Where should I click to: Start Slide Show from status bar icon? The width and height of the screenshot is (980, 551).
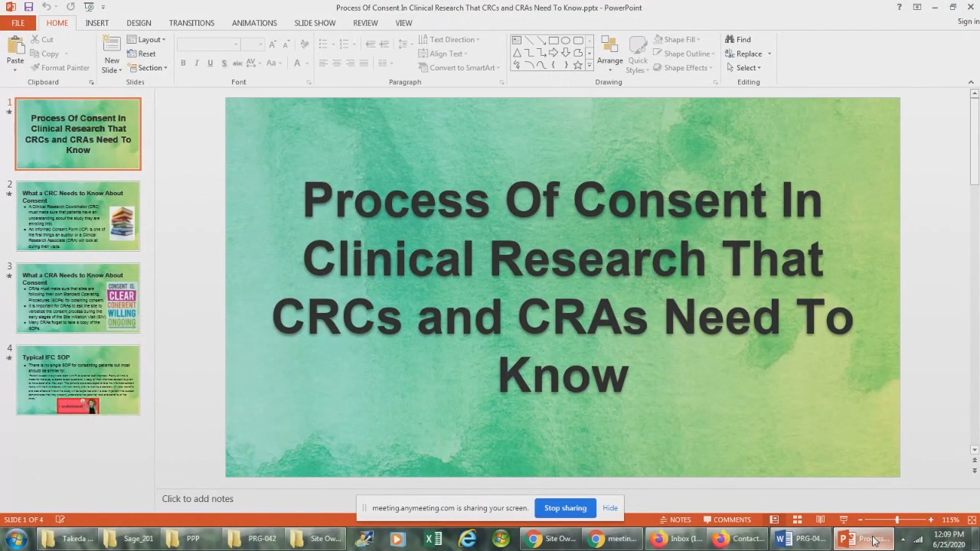point(843,520)
